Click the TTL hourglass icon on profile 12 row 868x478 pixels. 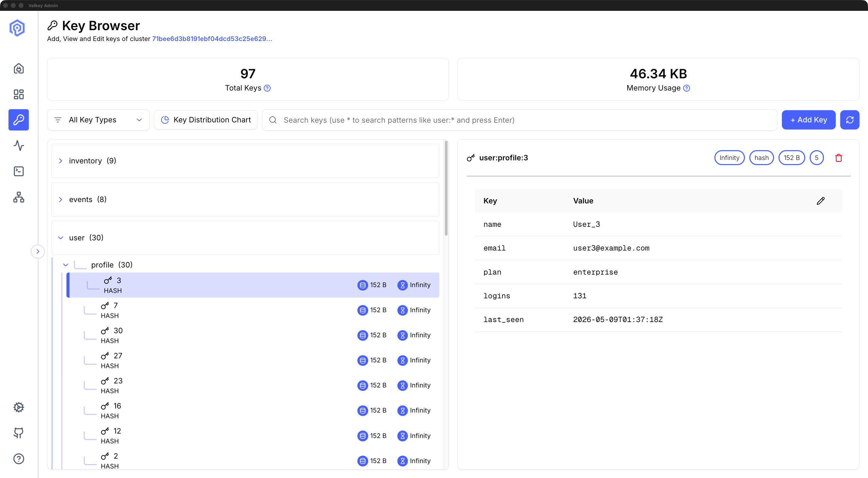pos(402,436)
